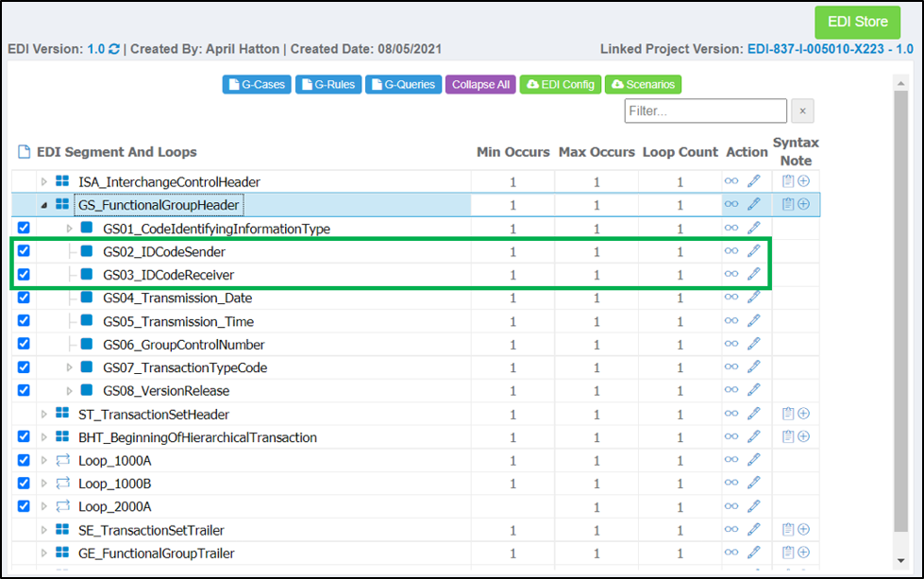Enable the checkbox for Loop_1000B
This screenshot has height=579, width=924.
point(22,483)
